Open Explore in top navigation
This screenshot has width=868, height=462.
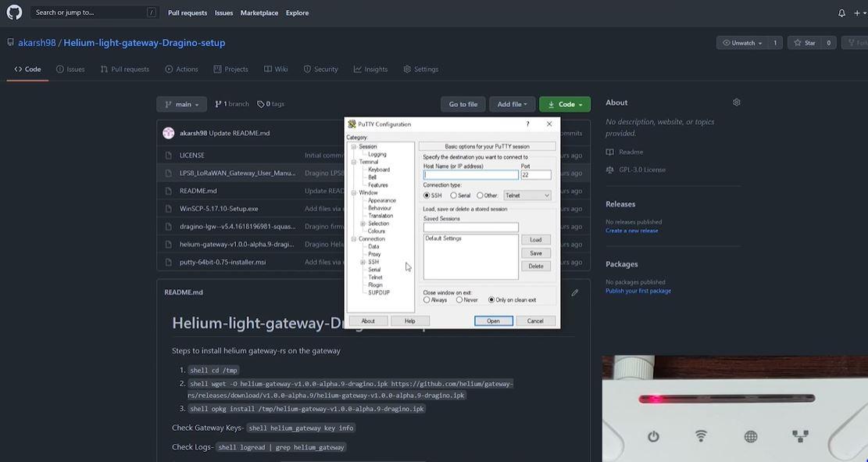click(x=297, y=13)
